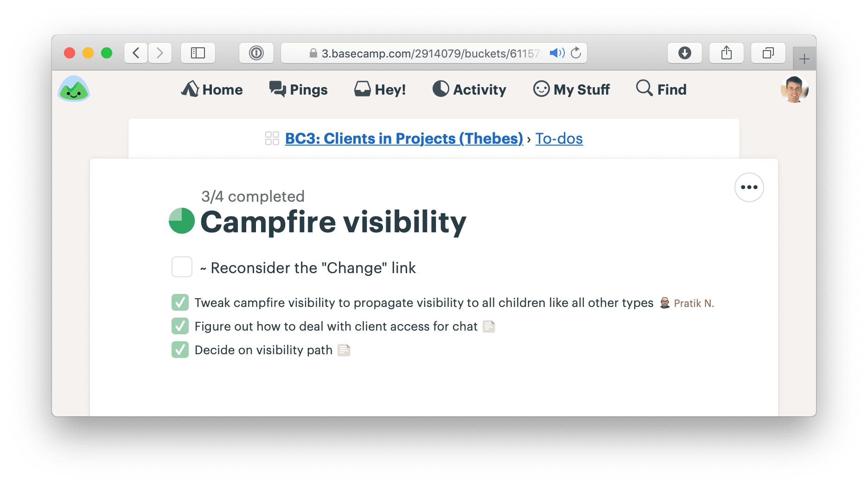Mute the tab audio speaker icon

coord(556,53)
